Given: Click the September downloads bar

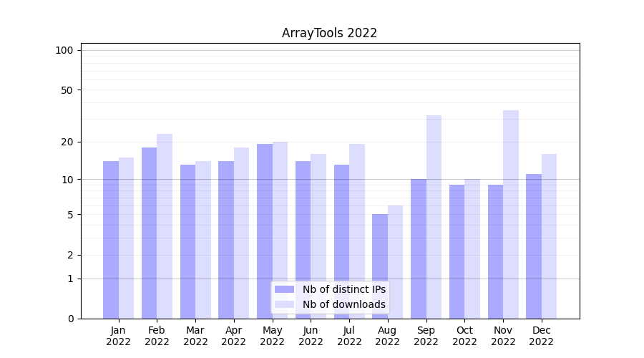Looking at the screenshot, I should [434, 217].
